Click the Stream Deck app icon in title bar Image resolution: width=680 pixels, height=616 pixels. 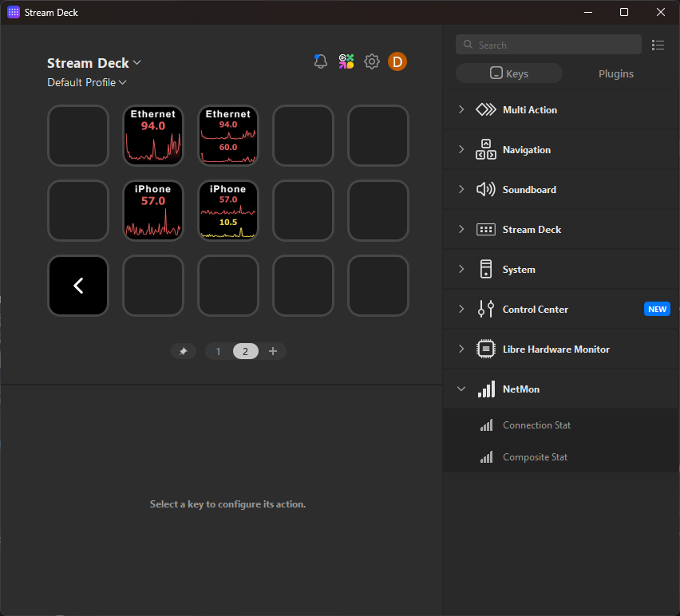coord(14,12)
